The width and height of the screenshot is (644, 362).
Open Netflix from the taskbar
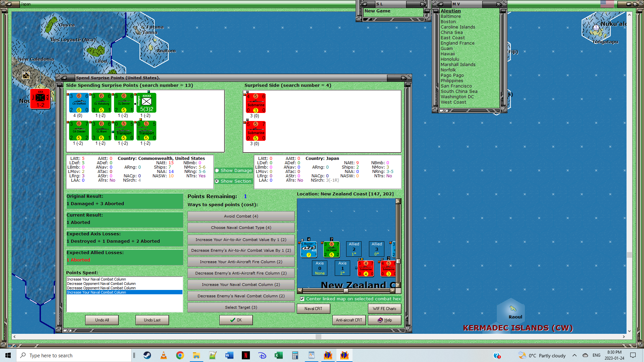click(x=246, y=355)
